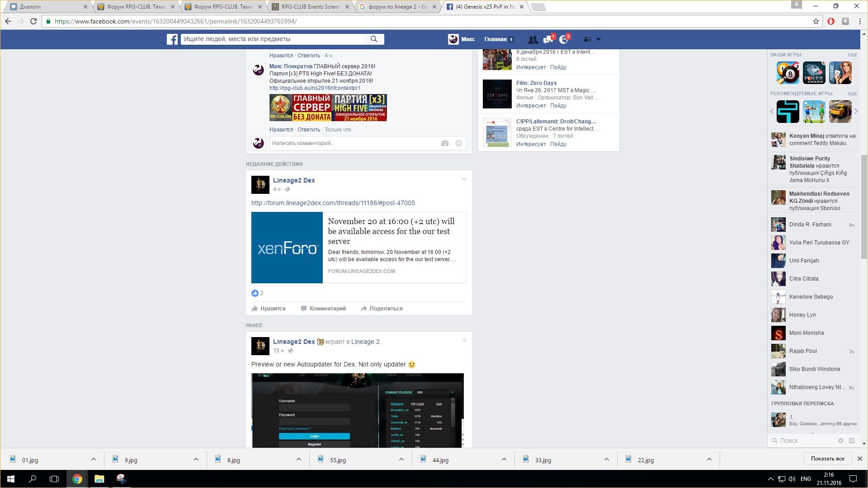Open the notifications globe icon
Image resolution: width=868 pixels, height=488 pixels.
563,39
